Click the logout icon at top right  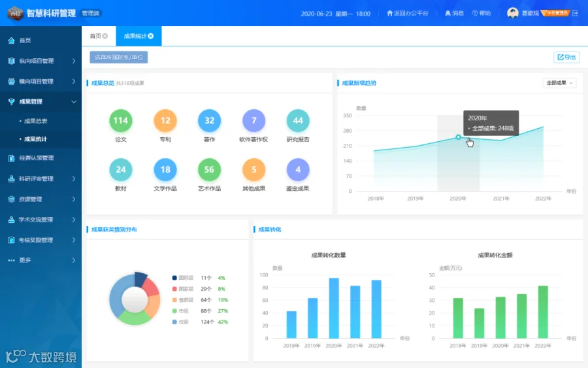tap(575, 13)
